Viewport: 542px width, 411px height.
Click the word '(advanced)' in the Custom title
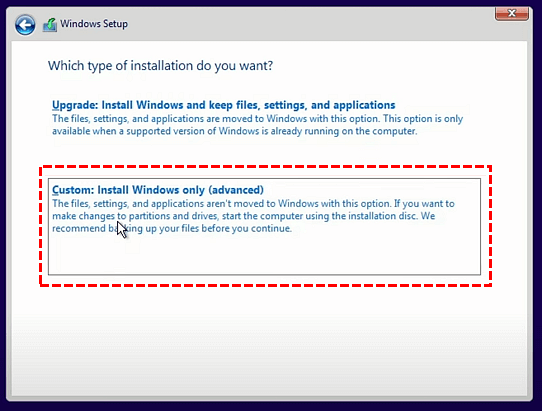pos(236,190)
